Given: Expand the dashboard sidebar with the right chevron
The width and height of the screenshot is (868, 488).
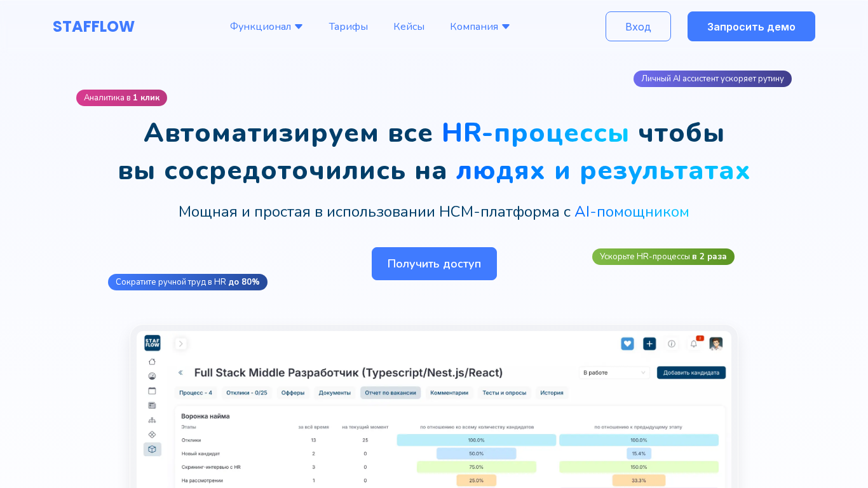Looking at the screenshot, I should pyautogui.click(x=181, y=344).
